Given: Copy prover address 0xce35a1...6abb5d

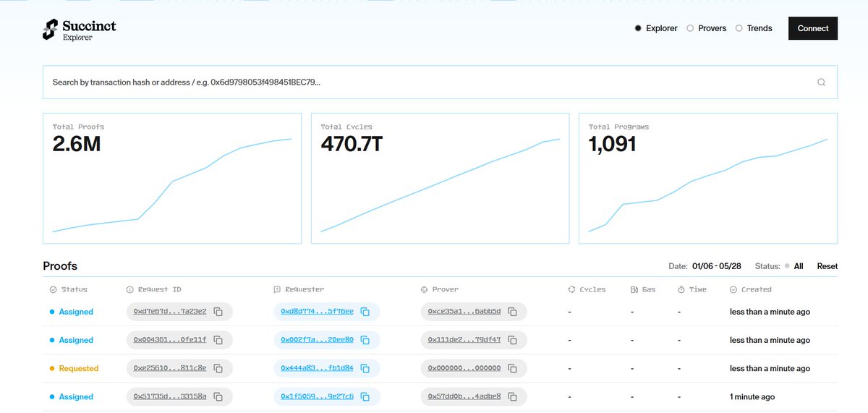Looking at the screenshot, I should (512, 312).
